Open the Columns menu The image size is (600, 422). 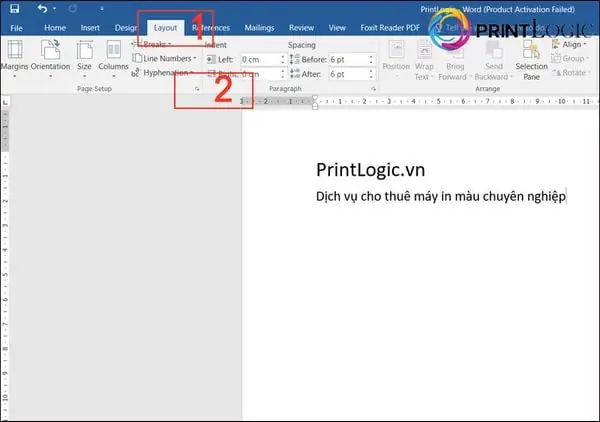click(x=113, y=58)
